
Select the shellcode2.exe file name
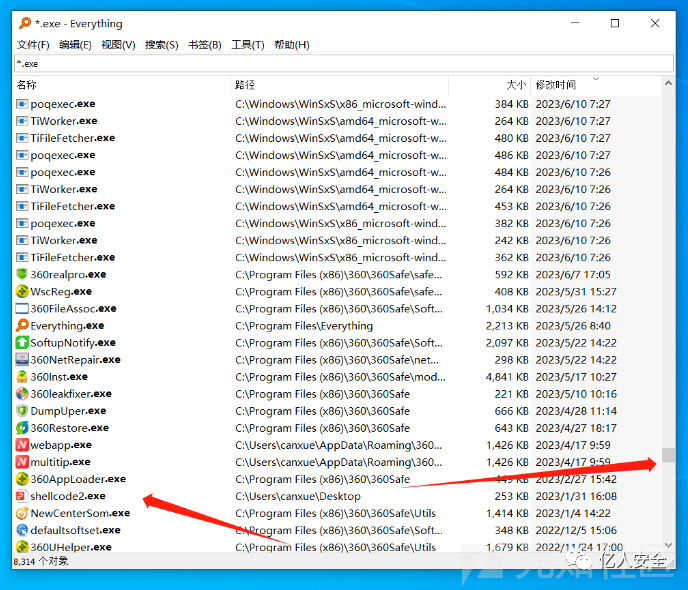pos(68,496)
